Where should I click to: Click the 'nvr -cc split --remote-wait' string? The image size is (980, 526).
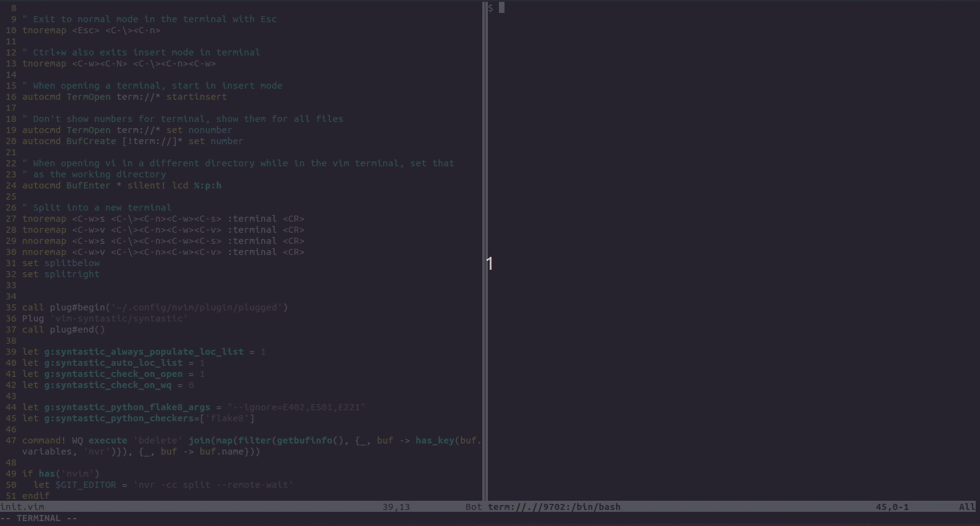click(x=213, y=485)
